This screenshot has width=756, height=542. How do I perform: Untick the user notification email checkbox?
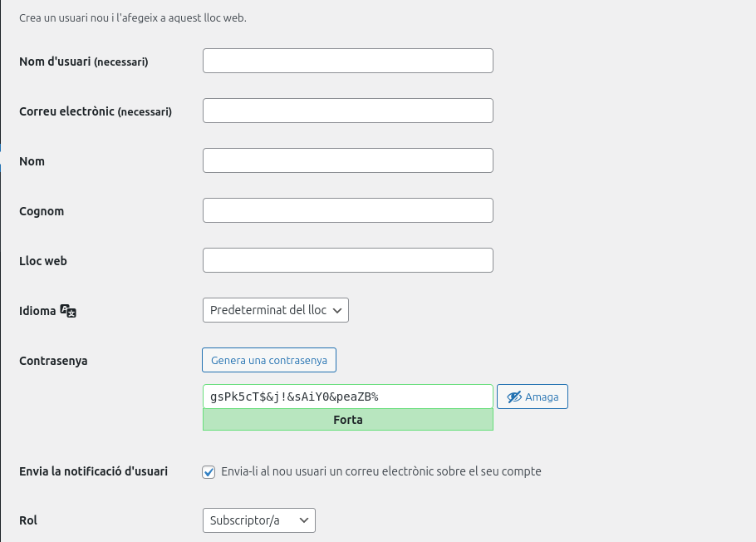click(x=209, y=472)
